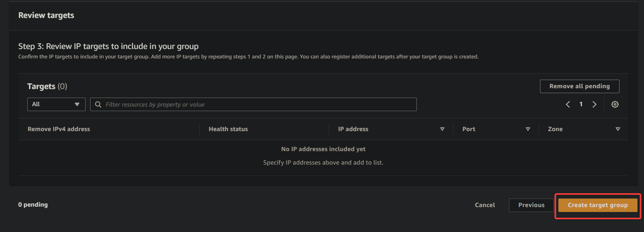Viewport: 644px width, 232px height.
Task: Go to the next page using the right chevron
Action: 594,105
